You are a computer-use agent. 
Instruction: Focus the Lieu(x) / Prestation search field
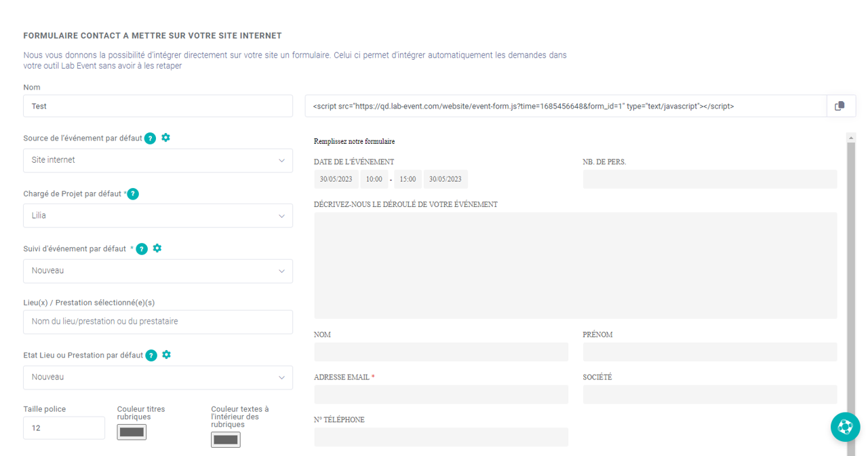[158, 322]
